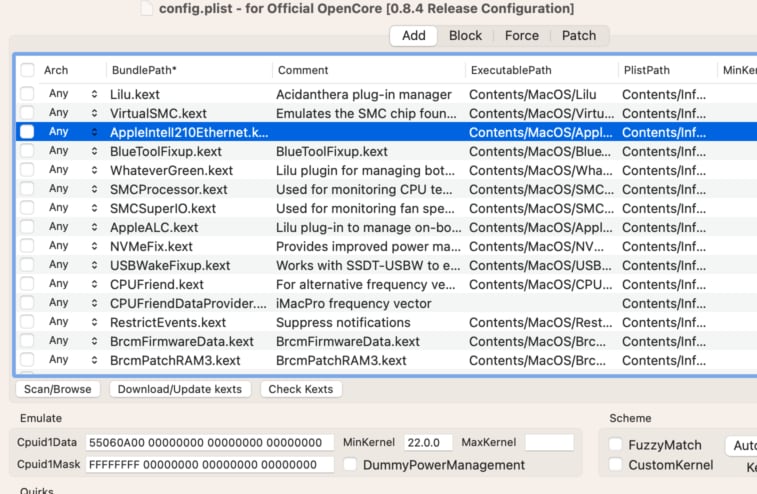Click 'Contents/MacOS/Lilu' executable path
Screen dimensions: 757x494
pos(533,94)
